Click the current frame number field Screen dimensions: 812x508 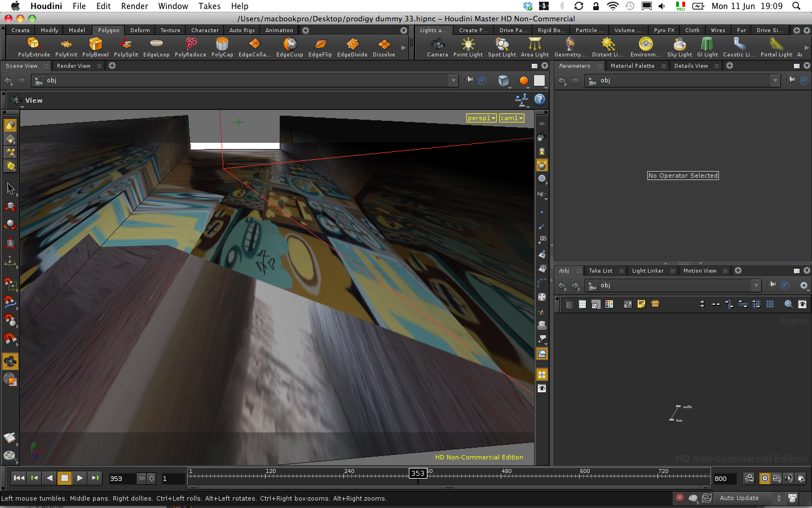pyautogui.click(x=123, y=479)
